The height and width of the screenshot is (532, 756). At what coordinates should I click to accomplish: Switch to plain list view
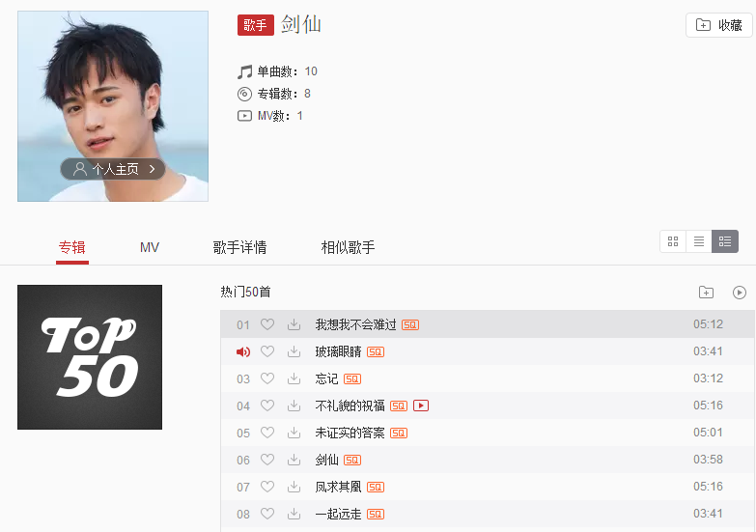tap(699, 241)
